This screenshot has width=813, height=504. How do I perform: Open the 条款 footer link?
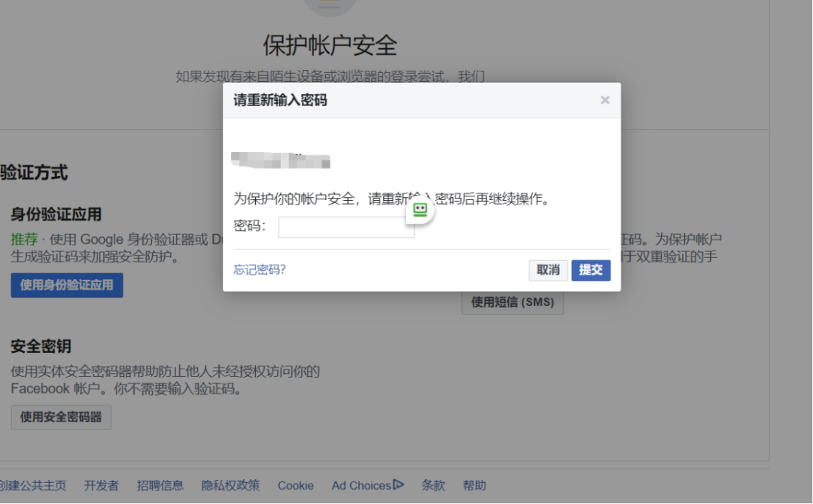[433, 485]
